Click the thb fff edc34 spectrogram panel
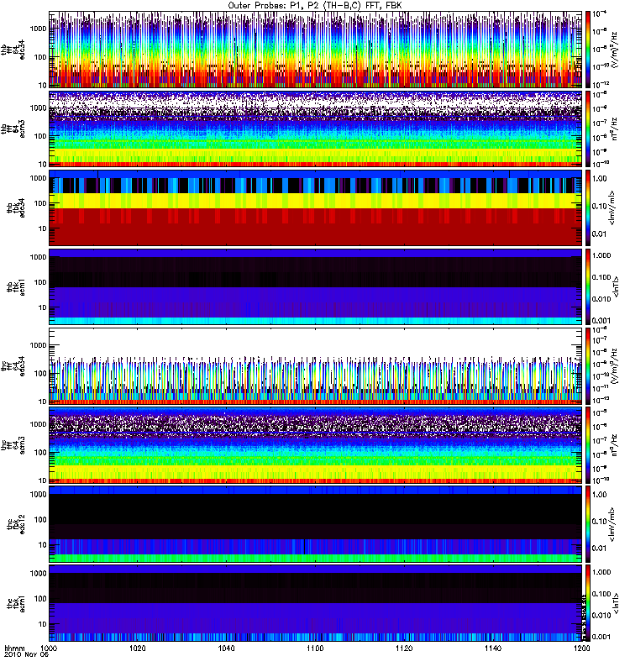 point(316,50)
